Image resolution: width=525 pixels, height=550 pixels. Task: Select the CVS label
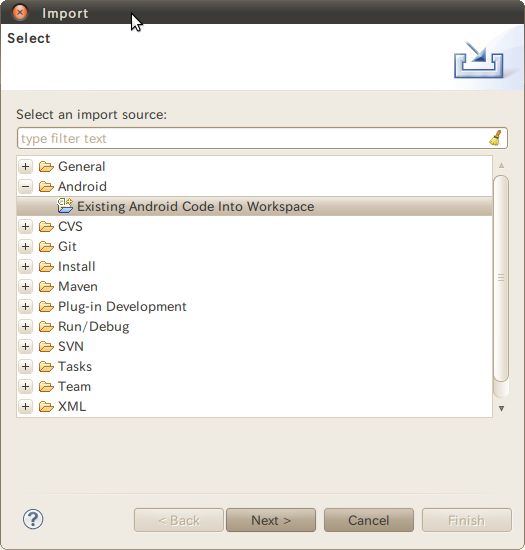(70, 226)
